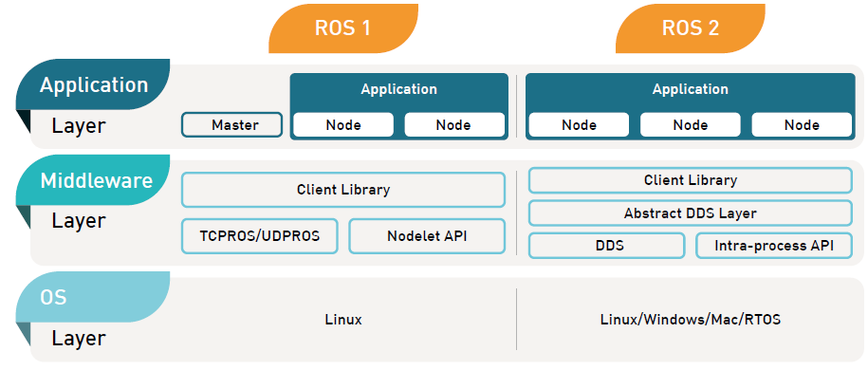Click the Application title in ROS 2 block
Image resolution: width=868 pixels, height=370 pixels.
click(691, 88)
